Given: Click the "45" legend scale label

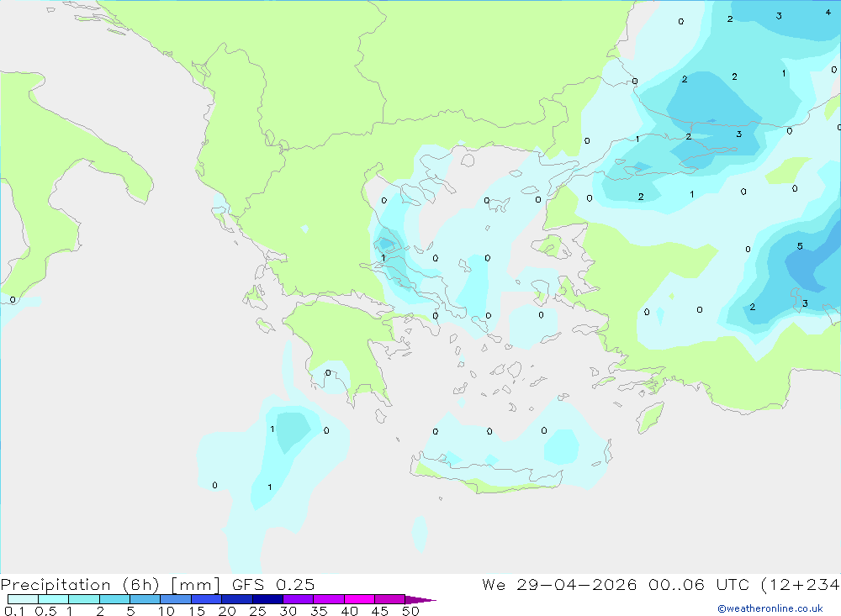Looking at the screenshot, I should pyautogui.click(x=380, y=611).
